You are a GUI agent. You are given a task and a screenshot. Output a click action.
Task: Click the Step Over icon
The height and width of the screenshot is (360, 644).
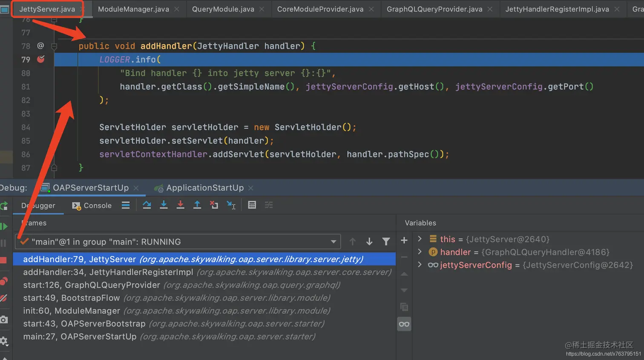147,205
